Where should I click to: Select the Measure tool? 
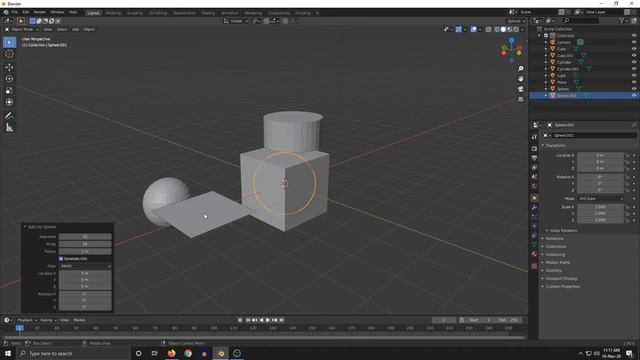coord(9,128)
